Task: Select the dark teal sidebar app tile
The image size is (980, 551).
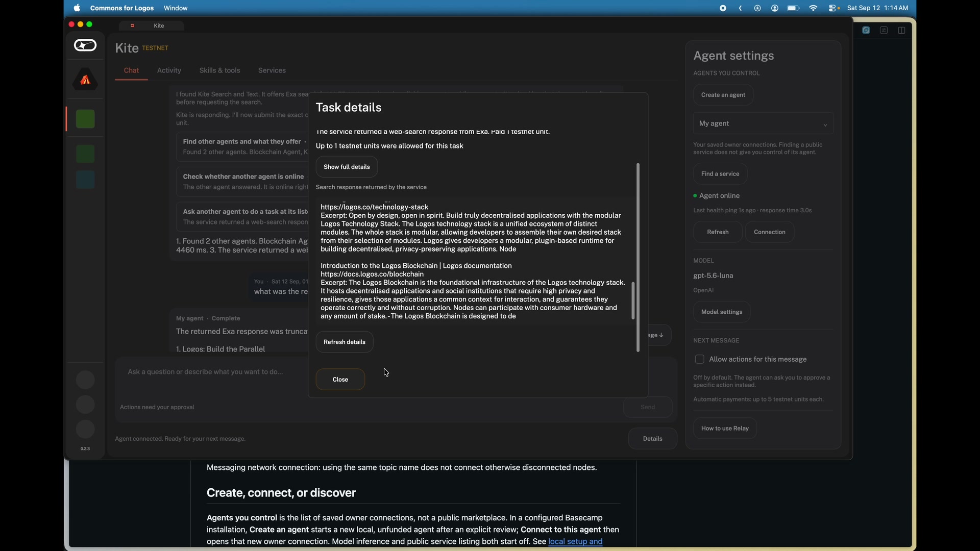Action: click(x=85, y=180)
